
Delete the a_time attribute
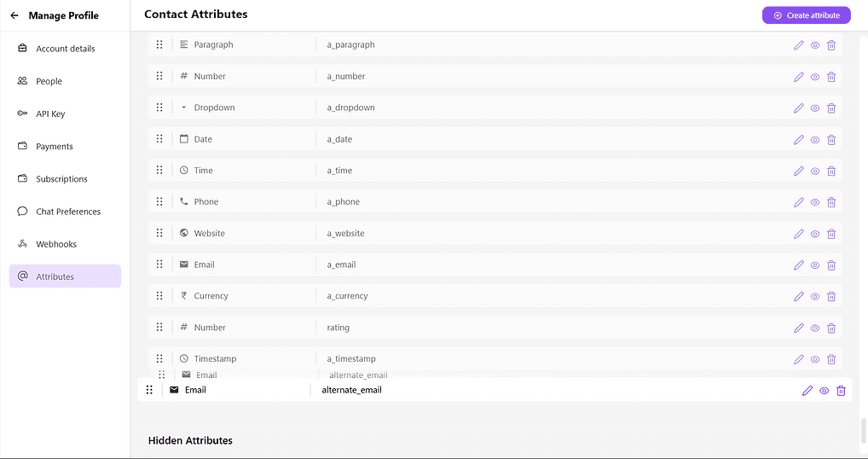pos(831,171)
